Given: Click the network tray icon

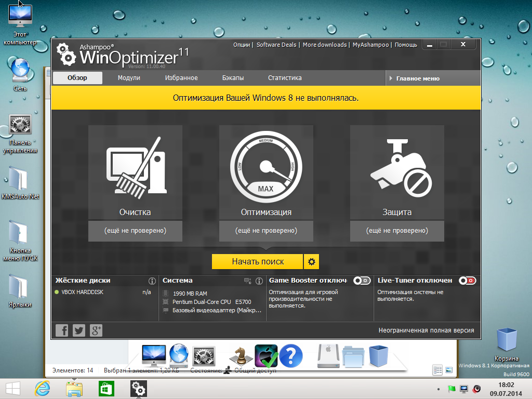Looking at the screenshot, I should tap(464, 389).
